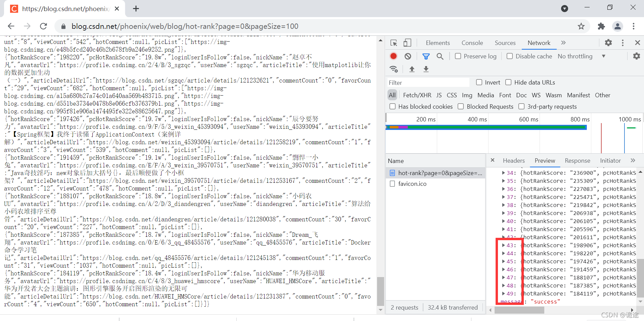Click the preview pane vertical scrollbar thumb

pos(641,278)
